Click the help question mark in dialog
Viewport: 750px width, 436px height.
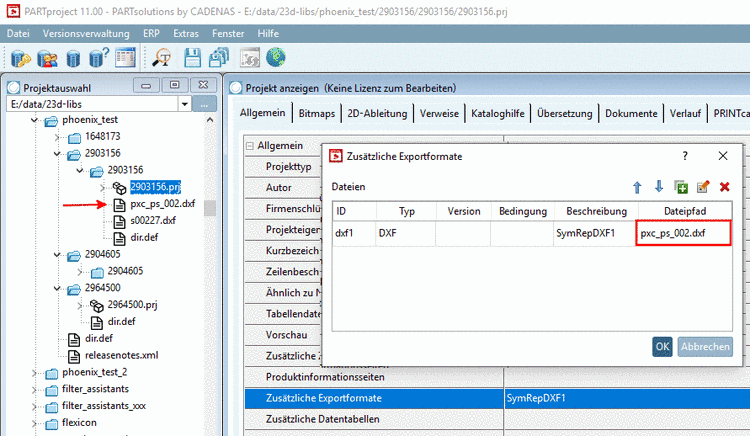685,156
